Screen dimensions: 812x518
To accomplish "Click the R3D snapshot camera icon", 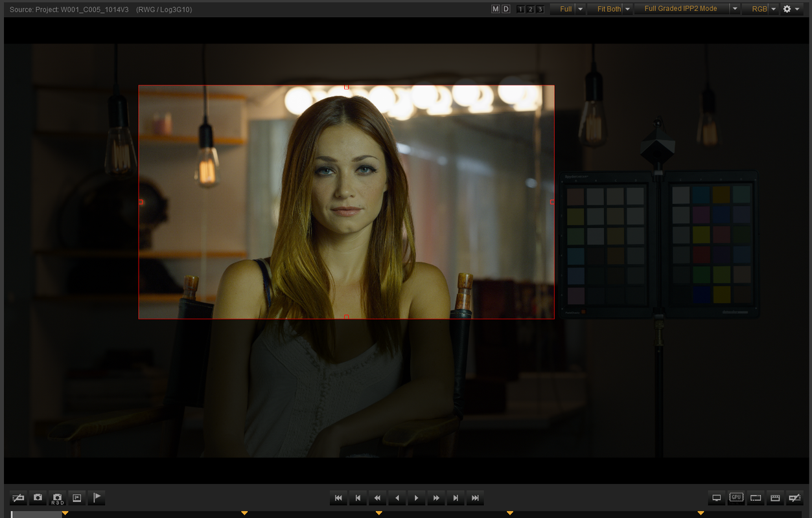I will (57, 498).
